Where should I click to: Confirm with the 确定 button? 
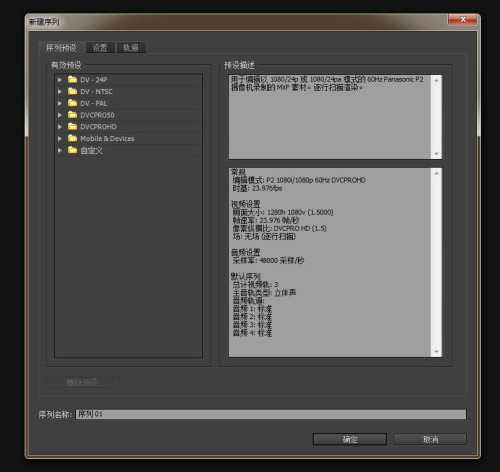[350, 439]
